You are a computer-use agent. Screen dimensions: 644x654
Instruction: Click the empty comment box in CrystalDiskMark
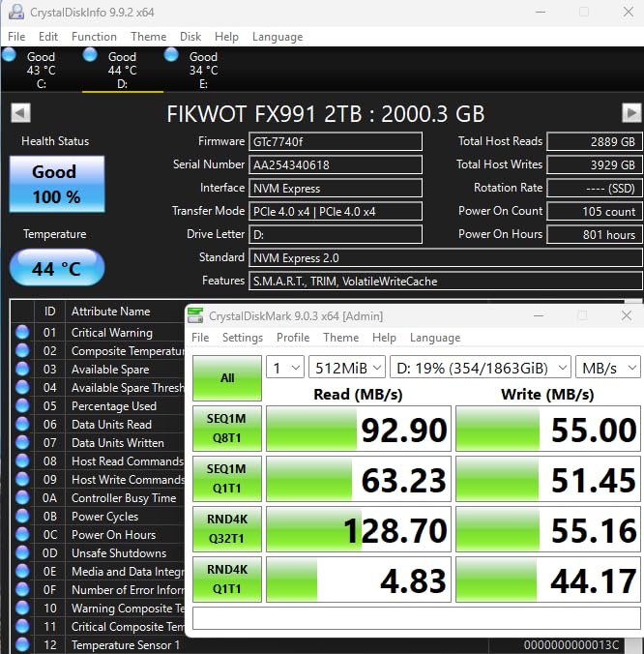417,617
